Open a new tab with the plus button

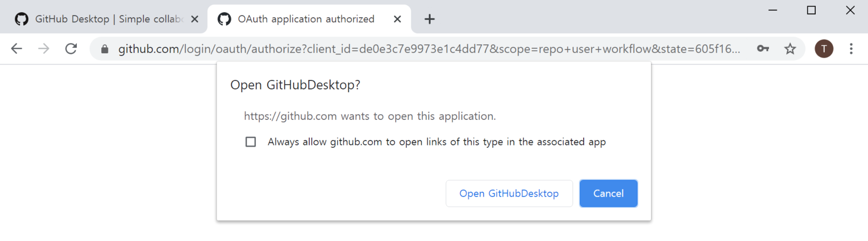(429, 19)
